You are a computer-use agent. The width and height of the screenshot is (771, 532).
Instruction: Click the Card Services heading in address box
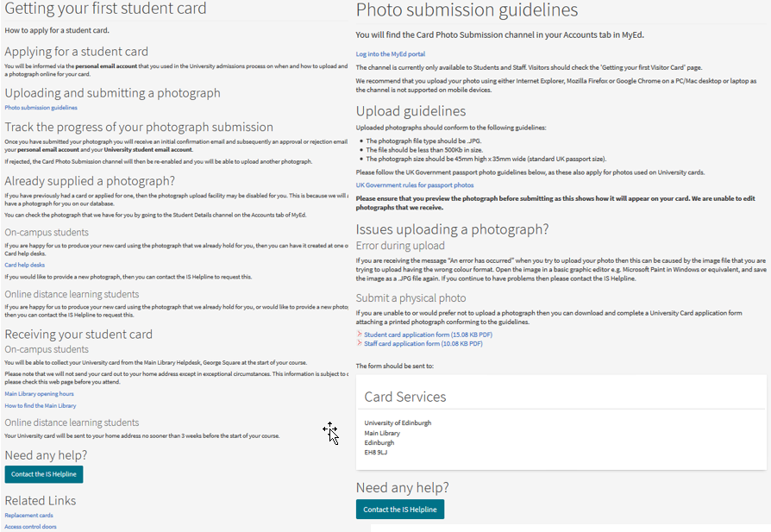(405, 397)
